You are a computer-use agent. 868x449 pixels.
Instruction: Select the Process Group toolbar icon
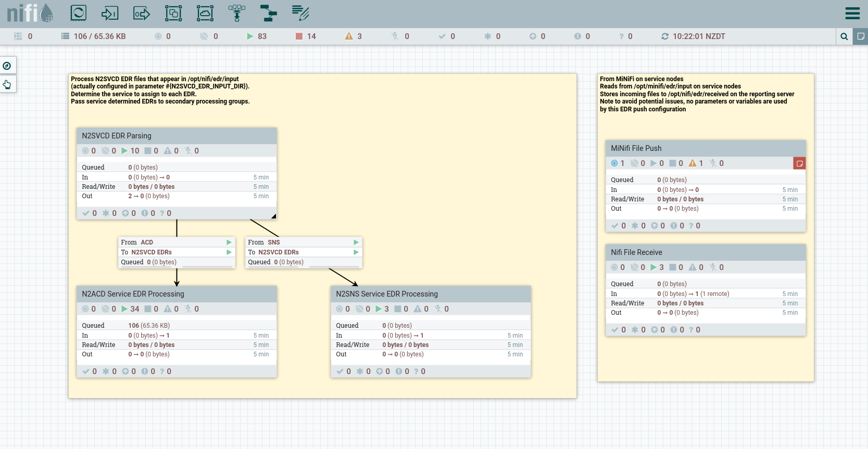pos(173,13)
